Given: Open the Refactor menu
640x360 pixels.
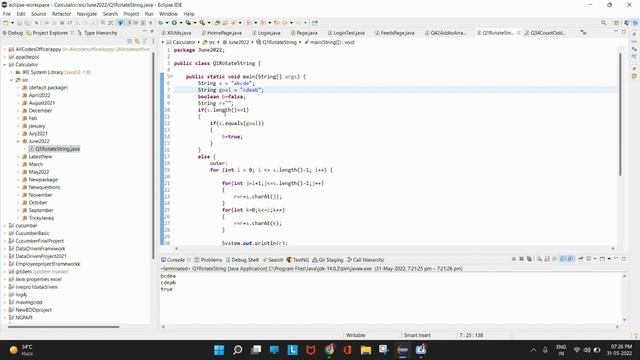Looking at the screenshot, I should tap(62, 14).
